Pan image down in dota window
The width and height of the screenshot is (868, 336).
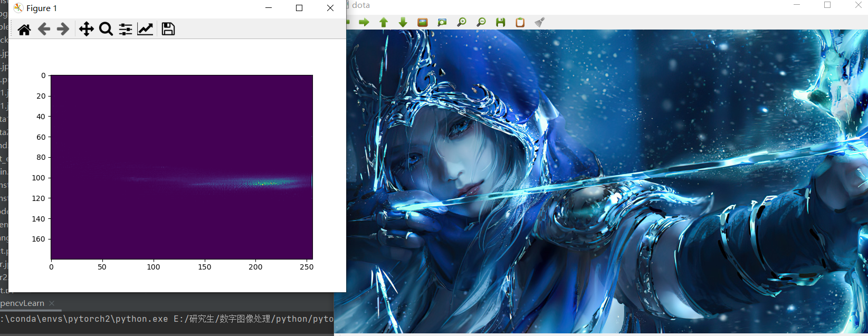(403, 22)
